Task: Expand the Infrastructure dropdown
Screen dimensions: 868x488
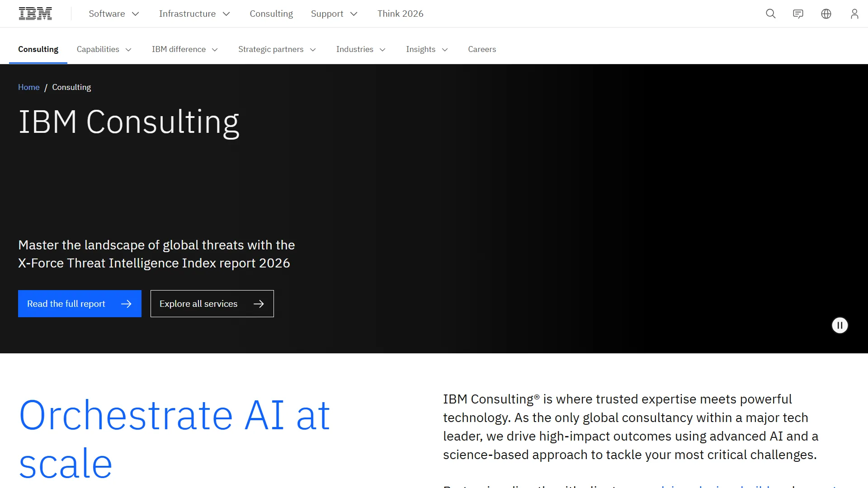Action: (x=194, y=14)
